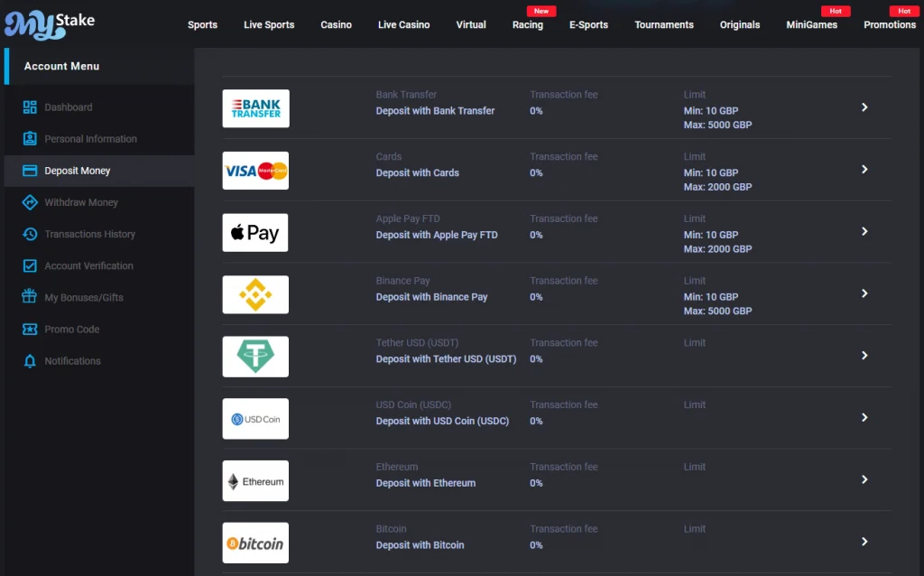
Task: Click the Notifications bell icon
Action: pyautogui.click(x=30, y=361)
